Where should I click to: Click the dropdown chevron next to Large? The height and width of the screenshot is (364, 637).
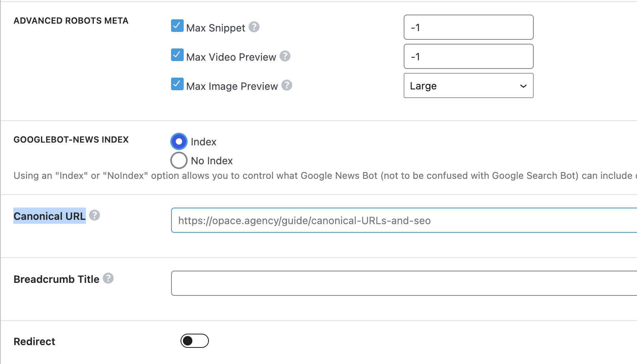pyautogui.click(x=523, y=86)
